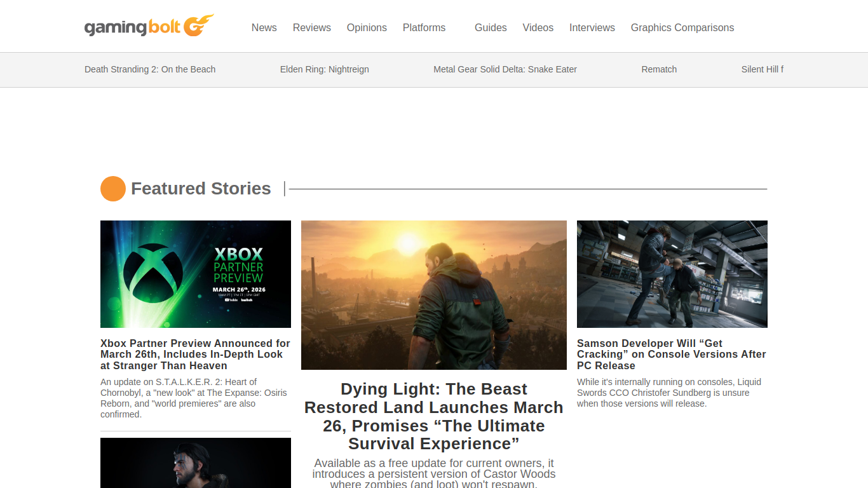
Task: Read Samson Developer Will Get Cracking headline
Action: tap(672, 355)
